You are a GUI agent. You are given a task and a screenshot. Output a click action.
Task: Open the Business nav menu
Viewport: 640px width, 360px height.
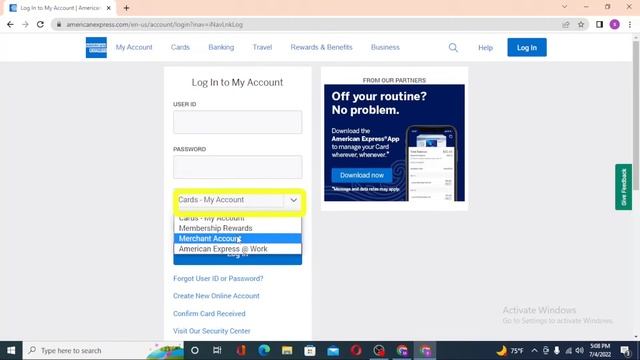click(x=385, y=47)
